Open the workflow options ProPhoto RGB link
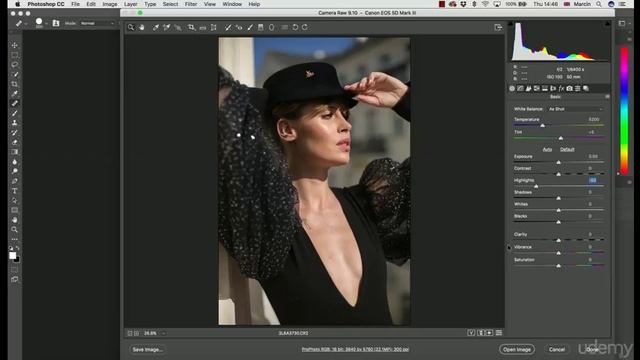This screenshot has height=360, width=640. tap(355, 349)
